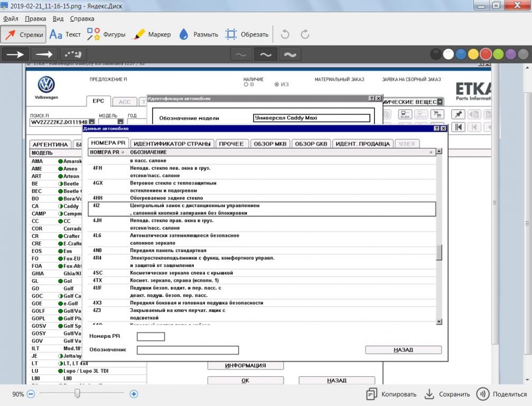The height and width of the screenshot is (406, 532).
Task: Click НАЗАД beside the OK button
Action: click(337, 381)
